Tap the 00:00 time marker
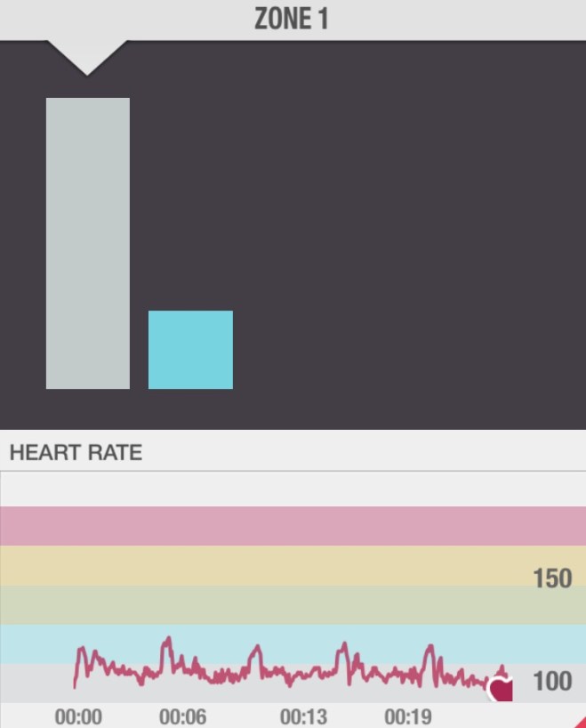586x728 pixels. [x=78, y=716]
